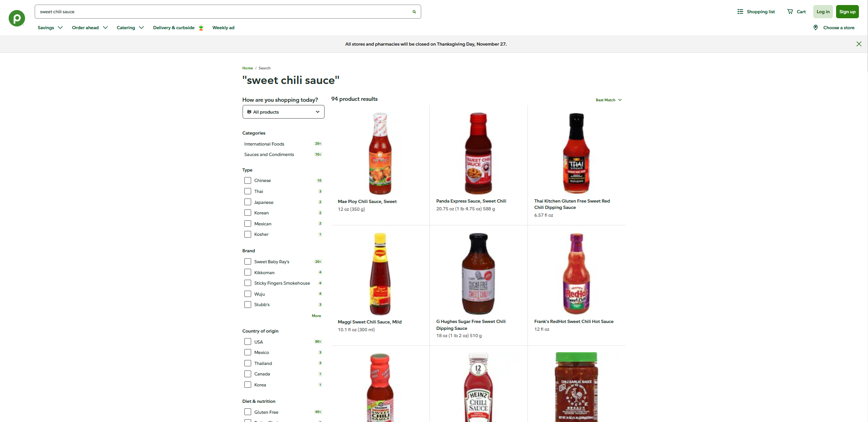Open G Hughes Sugar Free Dipping Sauce title
This screenshot has width=868, height=422.
click(x=471, y=325)
